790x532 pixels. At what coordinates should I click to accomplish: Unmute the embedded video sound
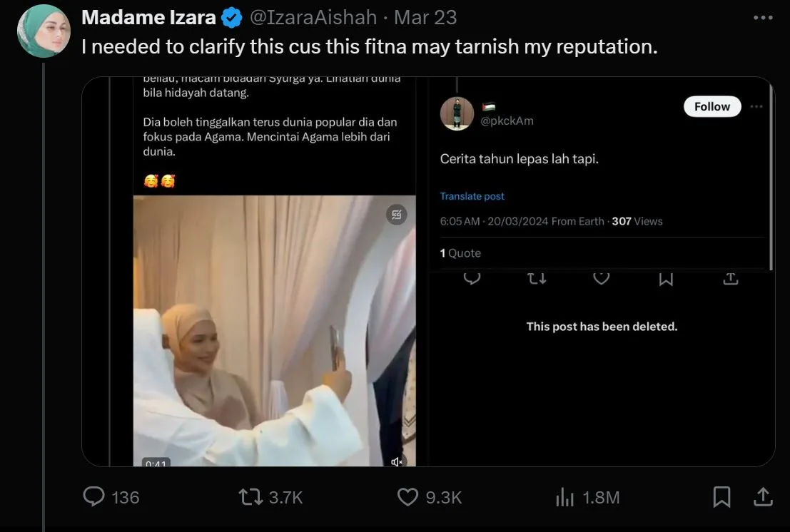click(397, 461)
